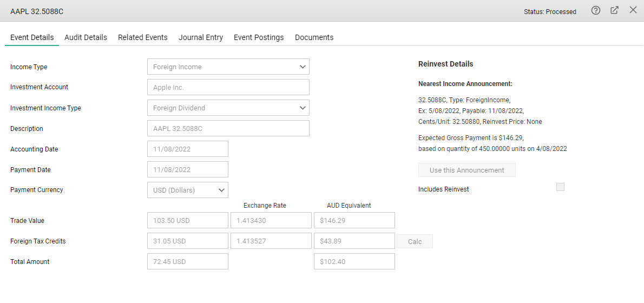The image size is (644, 303).
Task: Click the Trade Value exchange rate field
Action: click(271, 220)
